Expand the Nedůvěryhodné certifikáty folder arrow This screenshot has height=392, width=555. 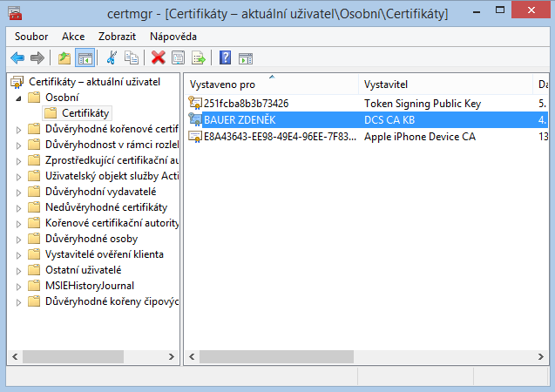19,207
